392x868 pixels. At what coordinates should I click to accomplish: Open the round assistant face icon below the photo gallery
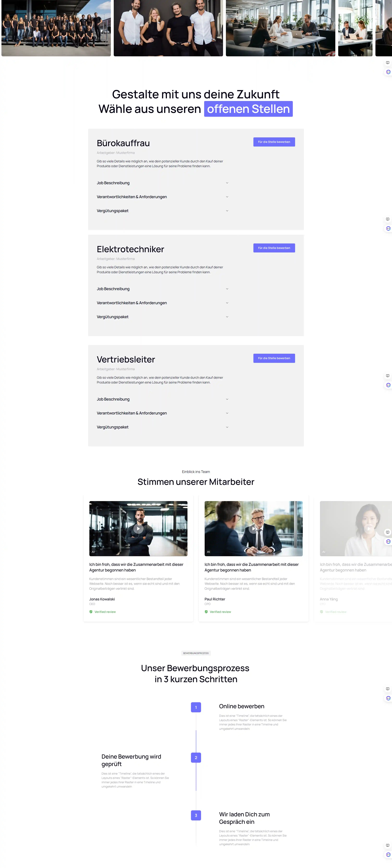tap(388, 72)
